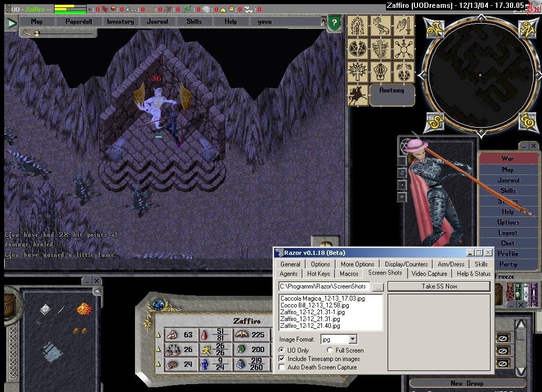Enable Auto Death Screen Capture checkbox

[282, 367]
